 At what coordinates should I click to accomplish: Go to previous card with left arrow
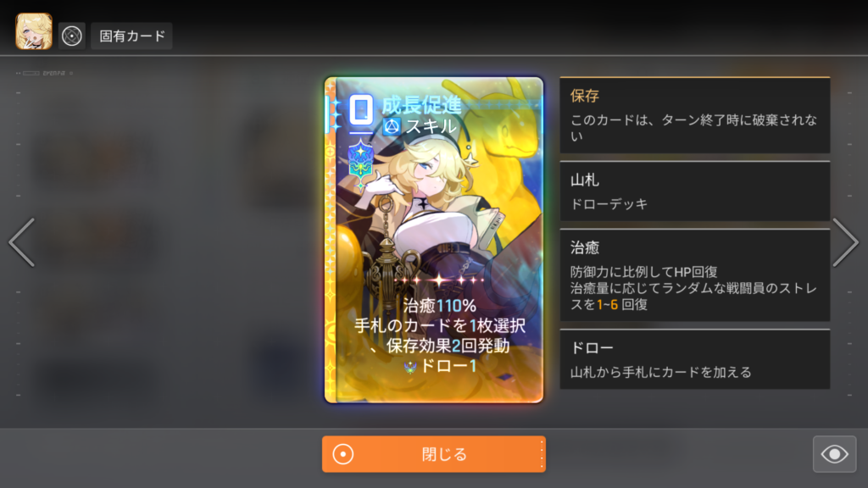(22, 241)
